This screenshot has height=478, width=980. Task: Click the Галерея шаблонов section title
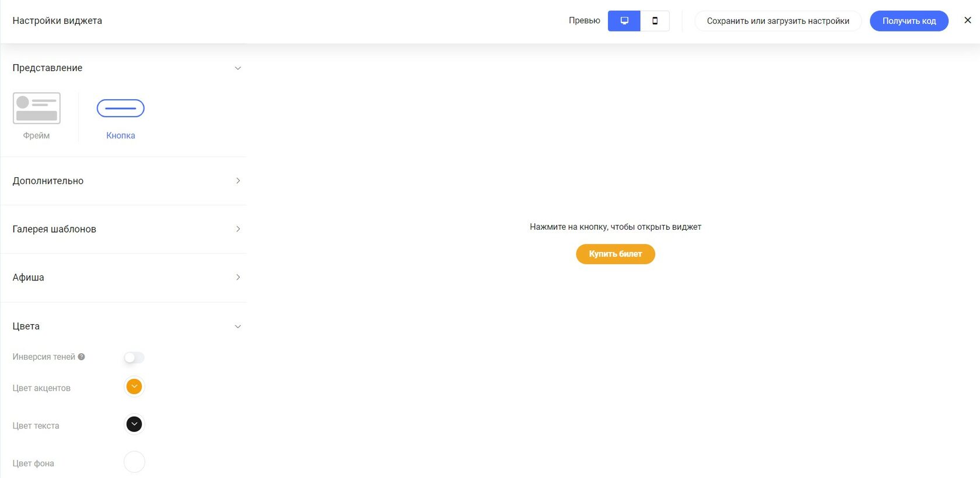[x=54, y=229]
